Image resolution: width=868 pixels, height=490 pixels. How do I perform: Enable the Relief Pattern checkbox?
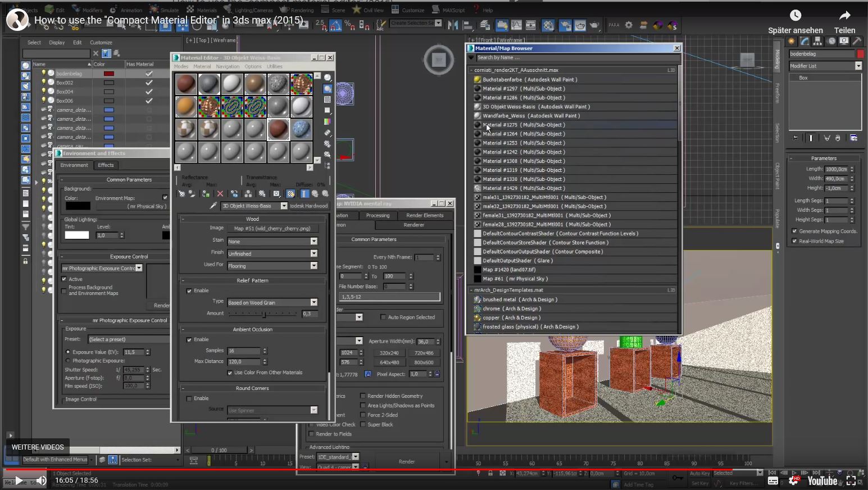point(190,291)
